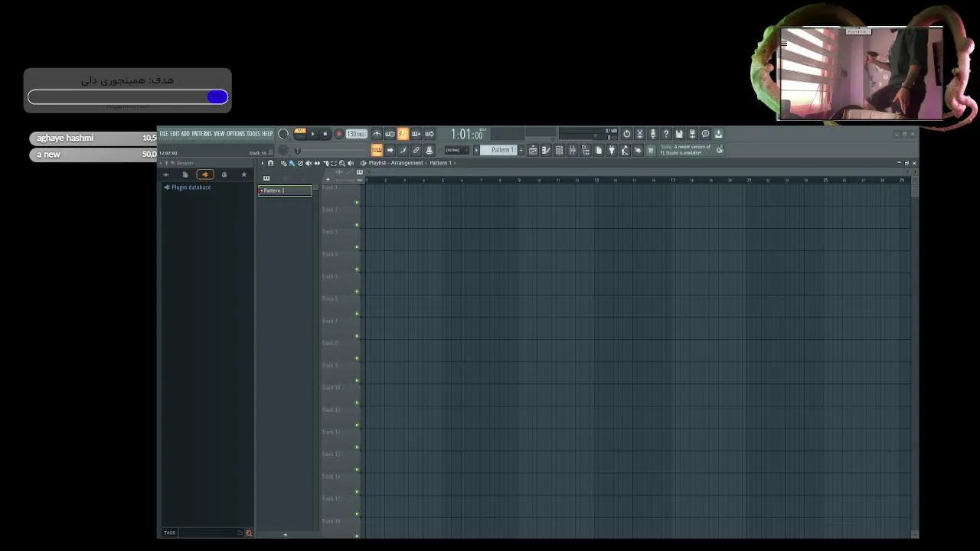This screenshot has height=551, width=980.
Task: Open the shopping cart icon
Action: point(651,150)
